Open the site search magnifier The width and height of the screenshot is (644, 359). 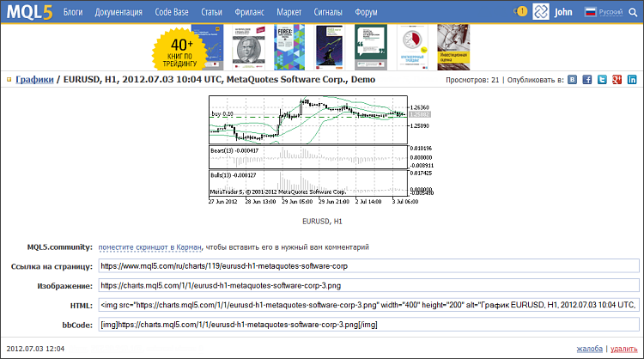(x=633, y=13)
